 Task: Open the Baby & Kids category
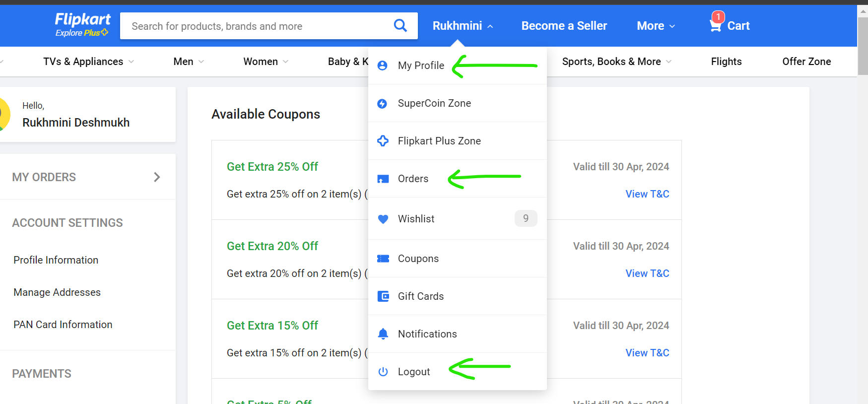348,62
